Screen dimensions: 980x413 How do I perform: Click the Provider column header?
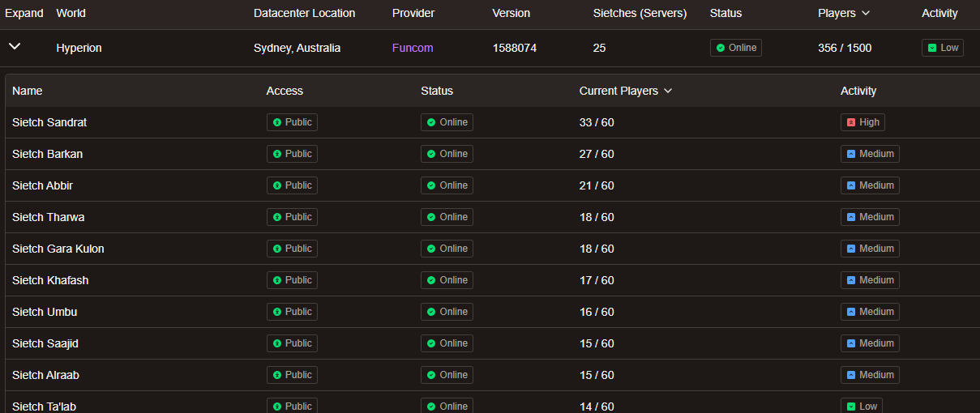click(x=413, y=13)
